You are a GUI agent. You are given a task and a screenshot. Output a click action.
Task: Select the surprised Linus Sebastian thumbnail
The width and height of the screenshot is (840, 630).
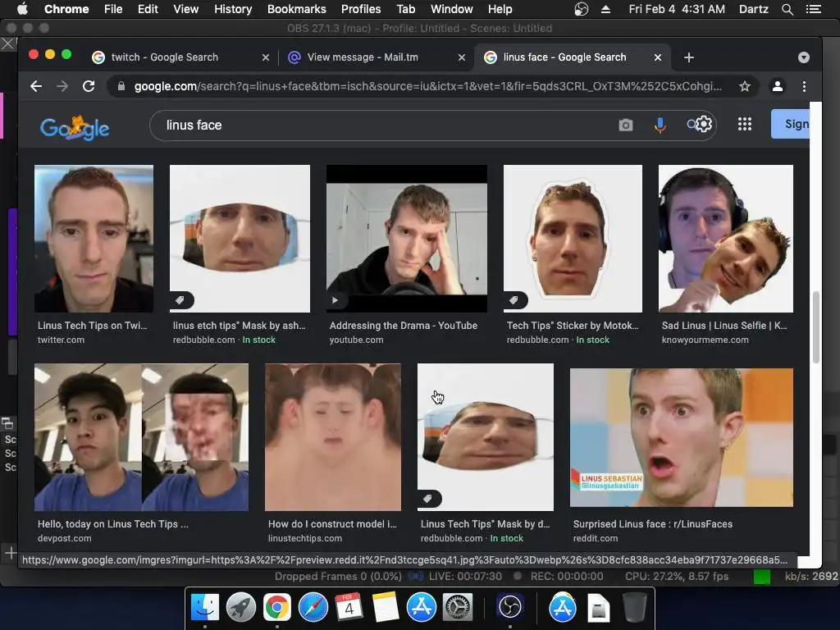click(682, 437)
